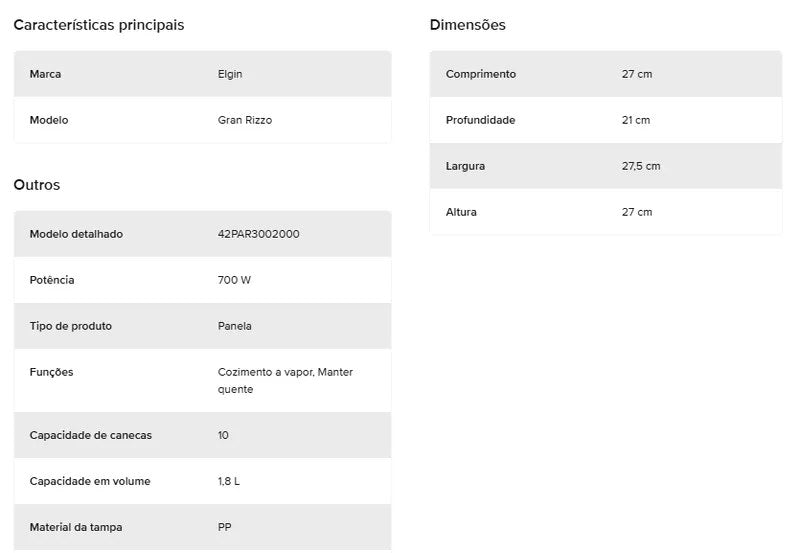Select model code 42PAR3002000
Viewport: 800px width, 553px height.
(258, 234)
